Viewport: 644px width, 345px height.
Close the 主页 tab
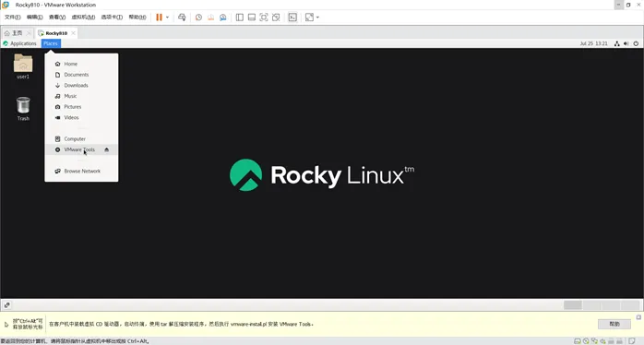coord(29,33)
